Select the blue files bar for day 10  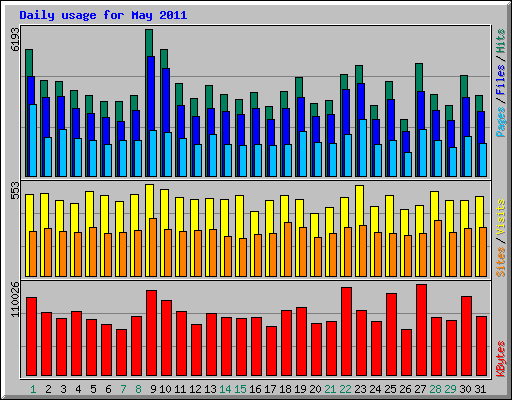click(165, 100)
